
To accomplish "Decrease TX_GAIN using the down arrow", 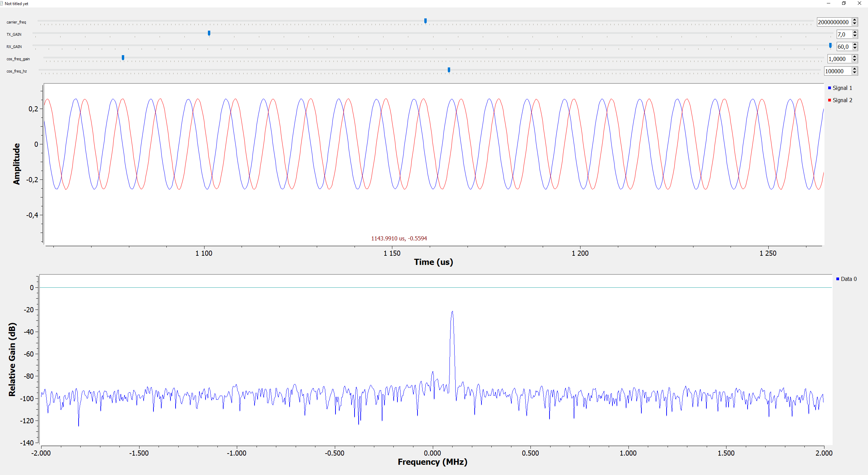I will tap(855, 36).
